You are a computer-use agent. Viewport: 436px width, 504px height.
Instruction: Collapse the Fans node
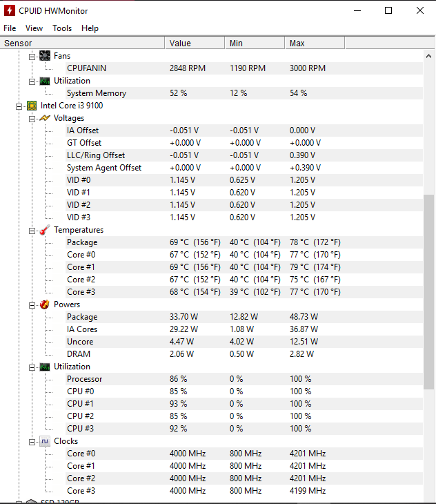point(32,57)
